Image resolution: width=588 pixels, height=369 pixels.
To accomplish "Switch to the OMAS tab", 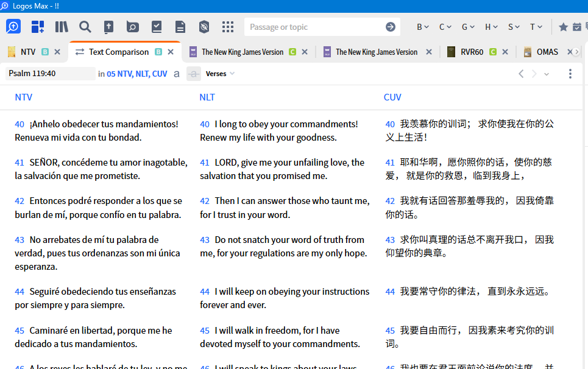I will click(547, 52).
